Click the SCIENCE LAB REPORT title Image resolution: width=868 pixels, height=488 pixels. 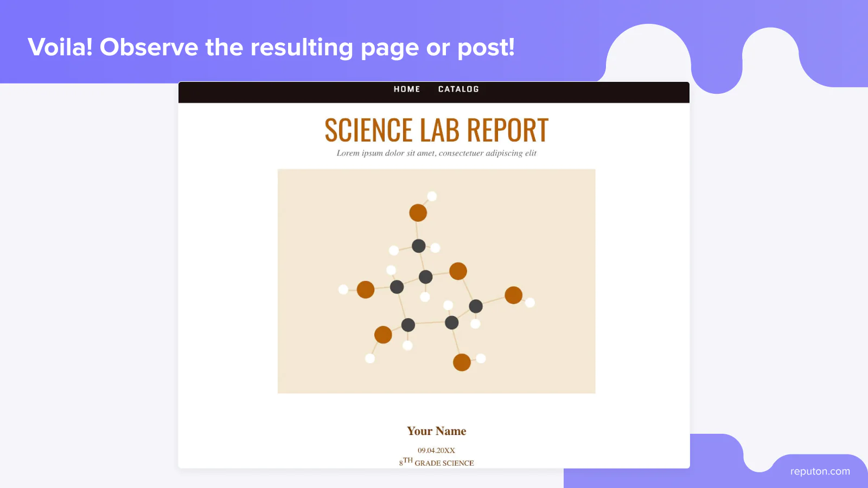click(436, 130)
